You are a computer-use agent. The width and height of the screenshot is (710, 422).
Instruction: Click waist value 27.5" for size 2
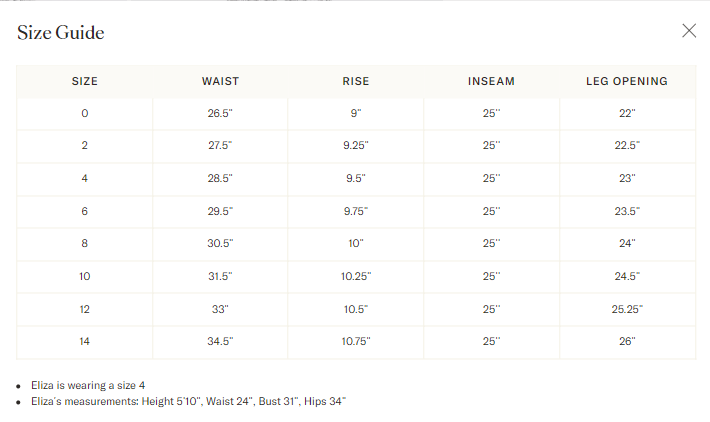[x=220, y=145]
